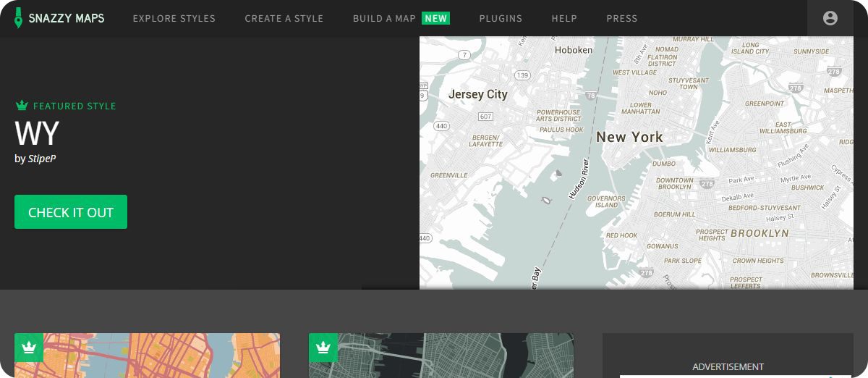
Task: Click the BROOKLYN label on map
Action: pyautogui.click(x=759, y=233)
